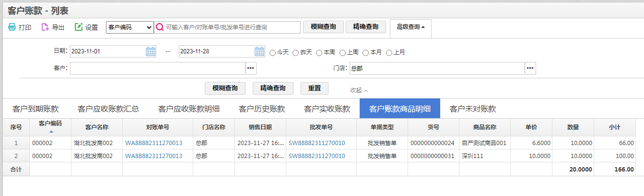Click the ellipsis button beside 客户 field
Screen dimensions: 644x196
[x=251, y=68]
